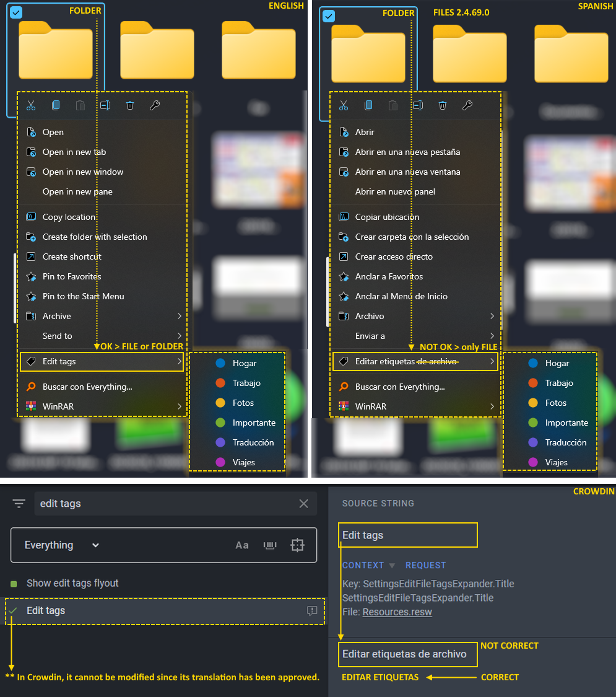Expand the Archive submenu chevron
Image resolution: width=616 pixels, height=697 pixels.
pos(180,316)
